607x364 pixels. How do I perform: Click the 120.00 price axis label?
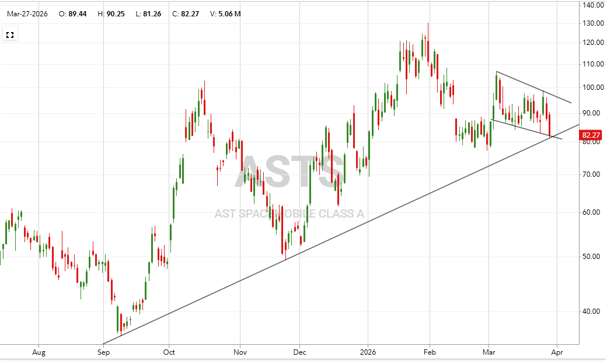click(x=594, y=43)
